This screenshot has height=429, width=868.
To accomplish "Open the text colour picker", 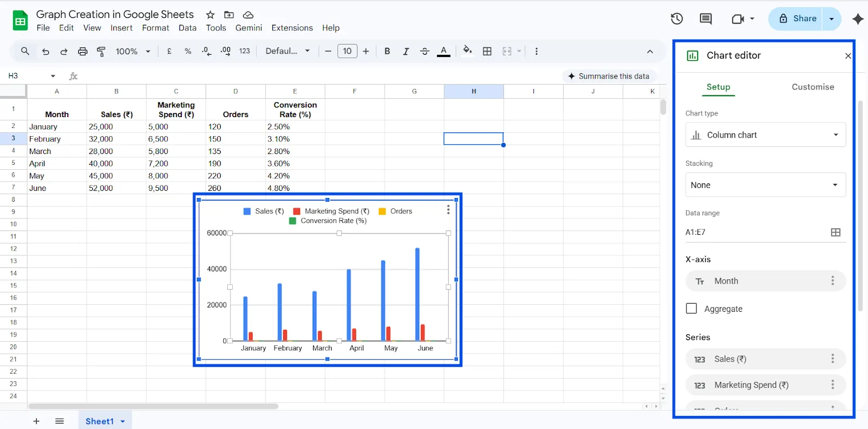I will 444,51.
